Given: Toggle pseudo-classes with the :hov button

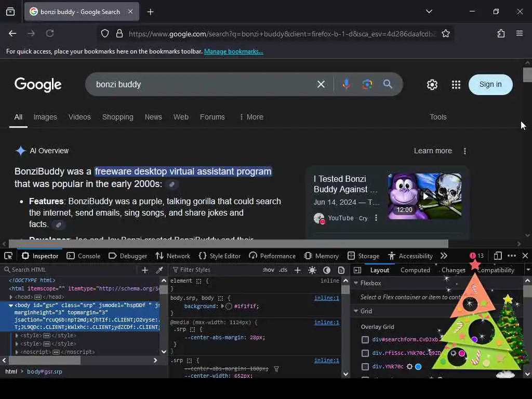Looking at the screenshot, I should point(269,270).
